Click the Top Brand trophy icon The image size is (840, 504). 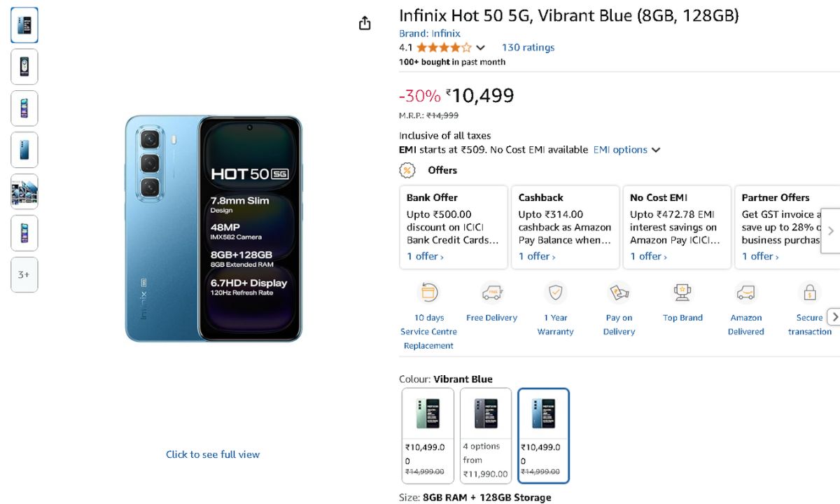682,293
